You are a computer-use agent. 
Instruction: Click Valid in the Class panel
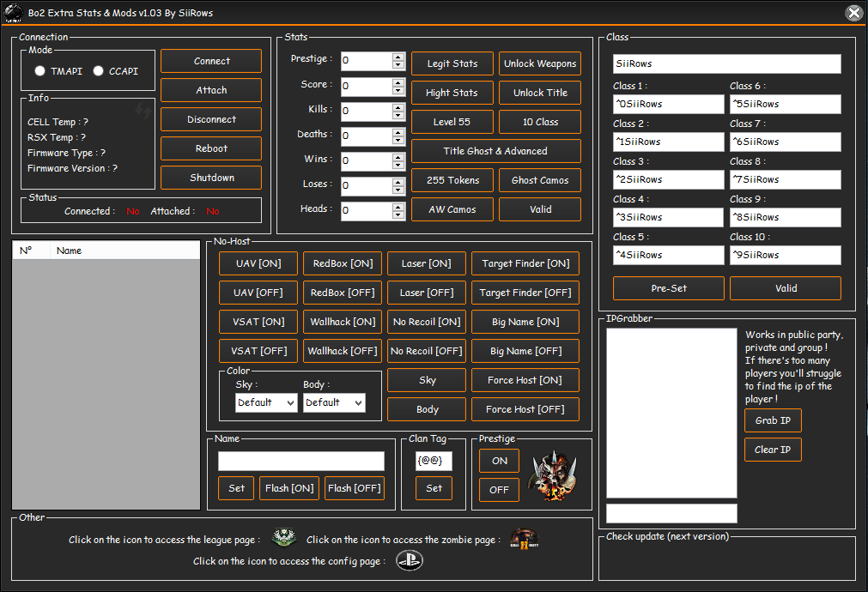(786, 288)
